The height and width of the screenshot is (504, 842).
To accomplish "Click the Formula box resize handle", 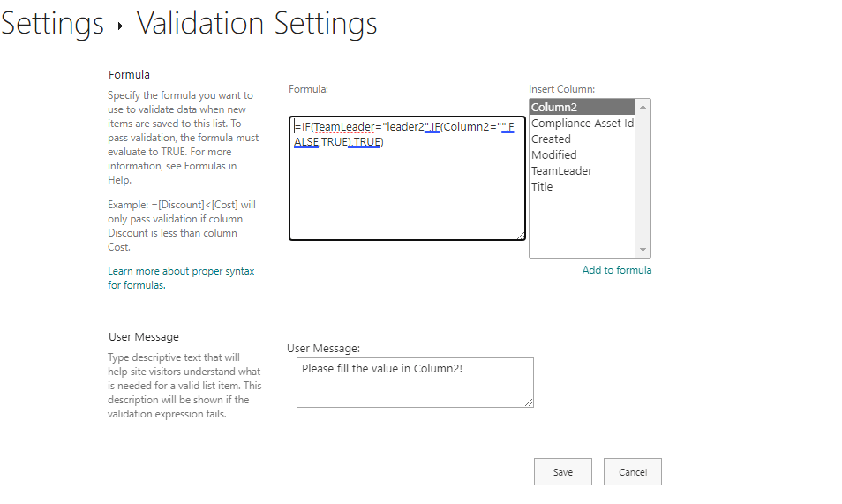I will (521, 236).
